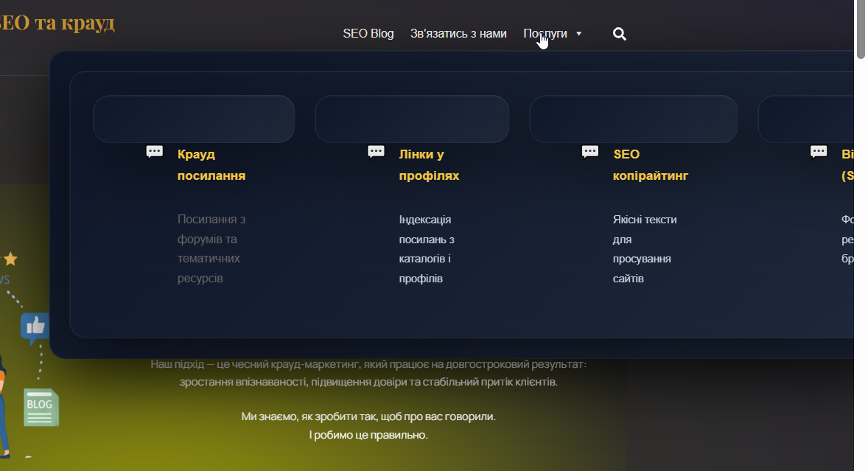
Task: Click the line Ми знаємо, як зробити так
Action: click(368, 416)
